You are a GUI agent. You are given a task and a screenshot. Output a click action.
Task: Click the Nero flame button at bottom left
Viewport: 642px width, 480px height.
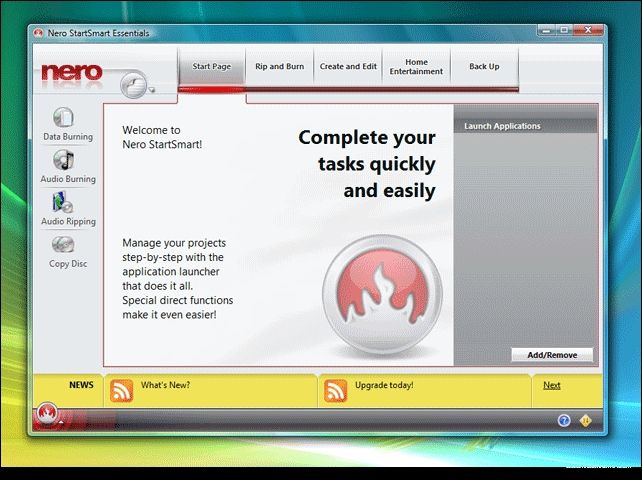[47, 413]
